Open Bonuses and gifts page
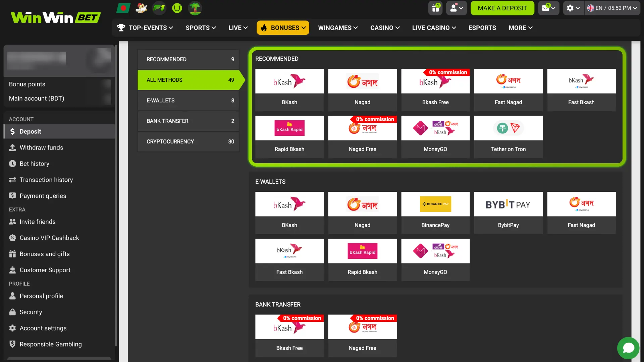Image resolution: width=644 pixels, height=362 pixels. [x=59, y=254]
